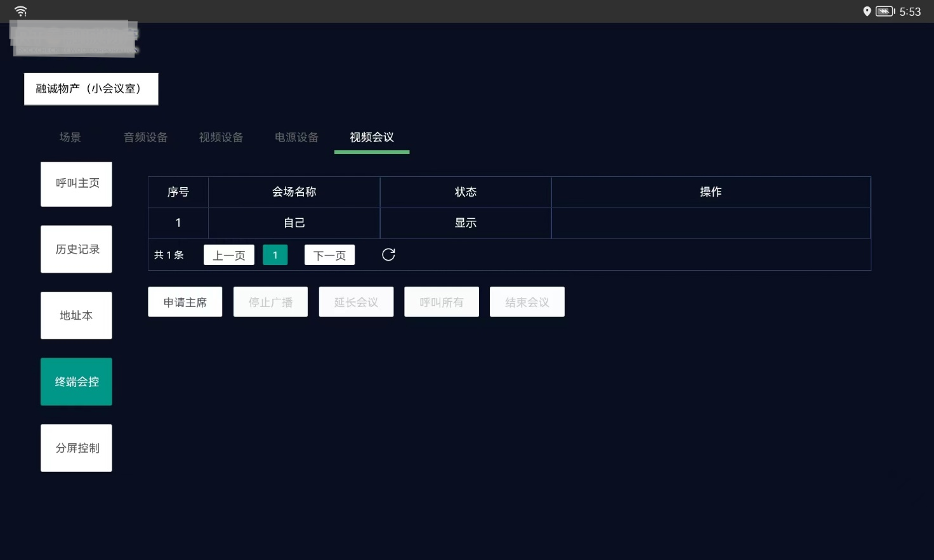Select 终端会控 in the sidebar
The image size is (934, 560).
pos(77,382)
